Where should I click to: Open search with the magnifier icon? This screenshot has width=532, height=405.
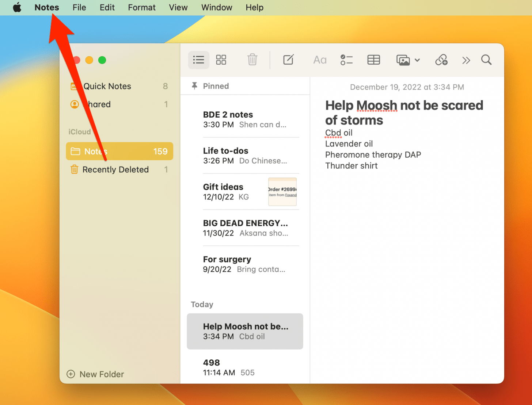coord(486,60)
